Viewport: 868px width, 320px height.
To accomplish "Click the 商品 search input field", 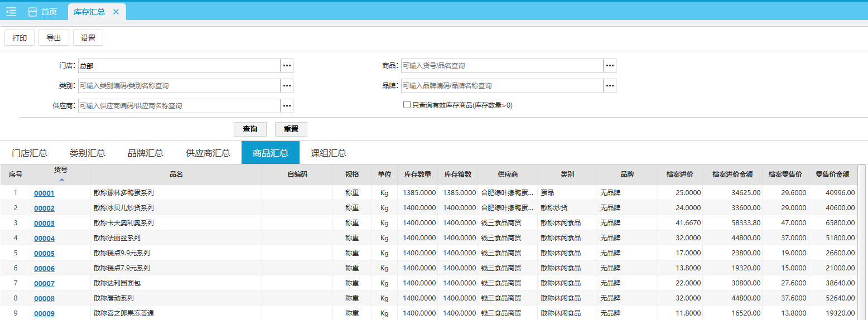I will 501,66.
